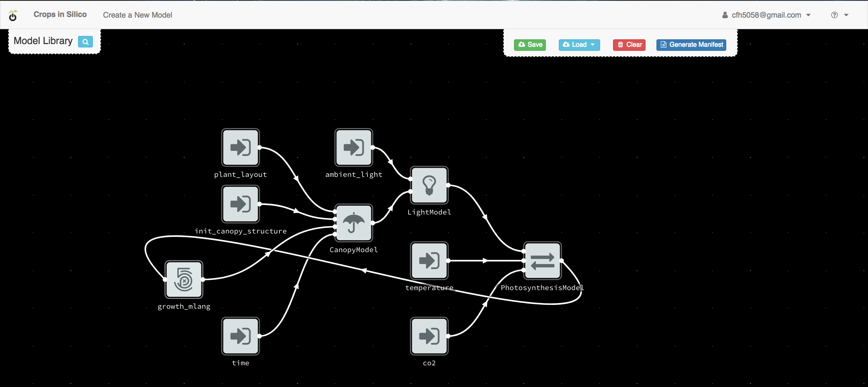Click the Save button
This screenshot has height=387, width=868.
(x=529, y=44)
